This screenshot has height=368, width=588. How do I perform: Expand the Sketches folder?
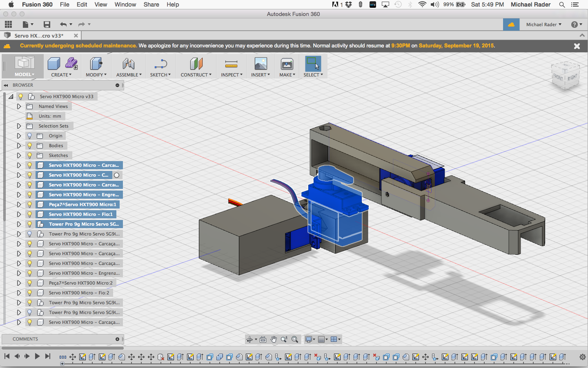tap(19, 155)
